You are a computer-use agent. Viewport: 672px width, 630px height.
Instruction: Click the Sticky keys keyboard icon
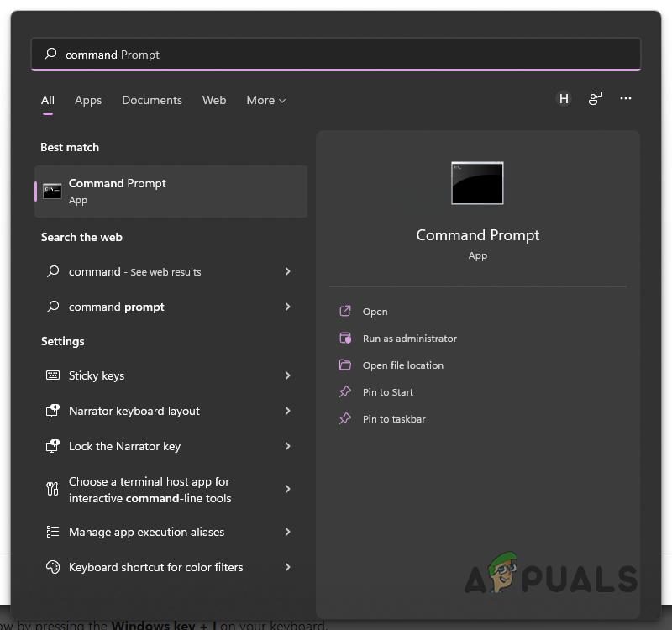(x=53, y=375)
